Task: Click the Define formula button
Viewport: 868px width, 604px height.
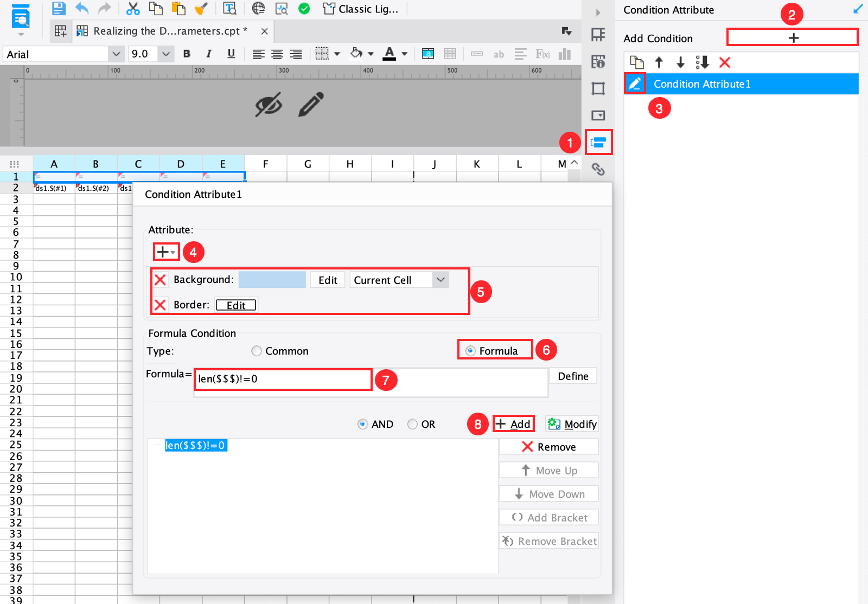Action: [x=573, y=376]
